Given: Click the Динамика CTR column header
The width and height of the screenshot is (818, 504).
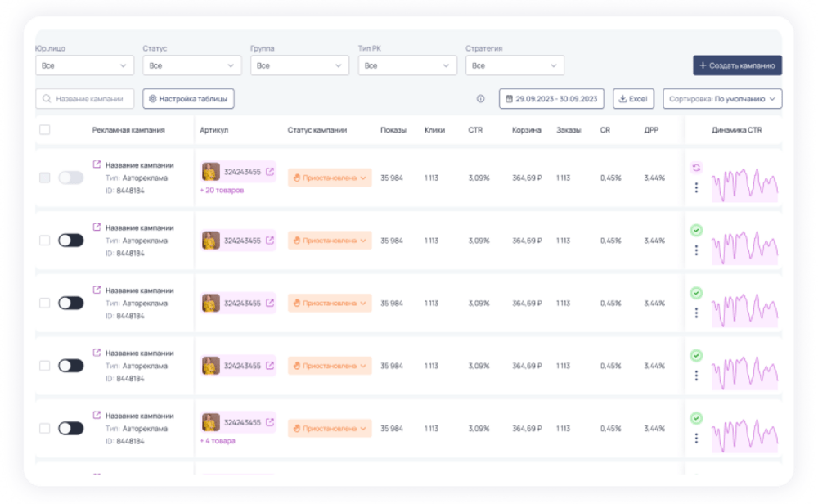Looking at the screenshot, I should coord(737,130).
